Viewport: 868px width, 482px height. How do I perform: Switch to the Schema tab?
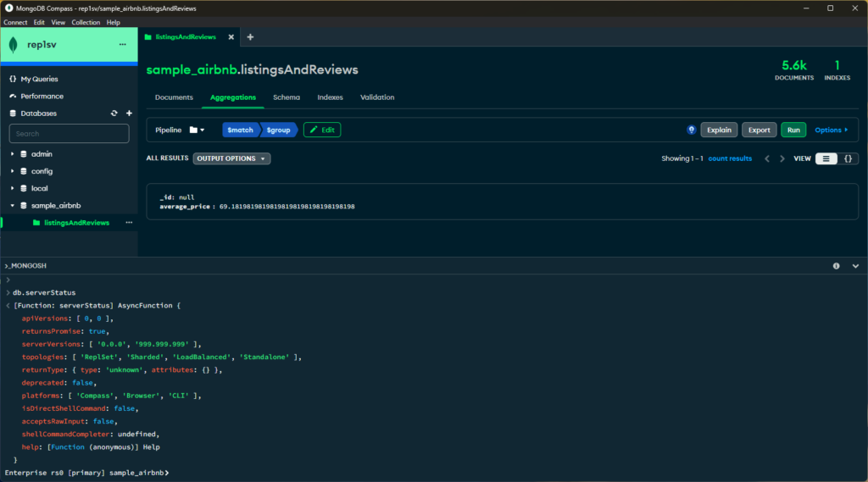tap(287, 97)
